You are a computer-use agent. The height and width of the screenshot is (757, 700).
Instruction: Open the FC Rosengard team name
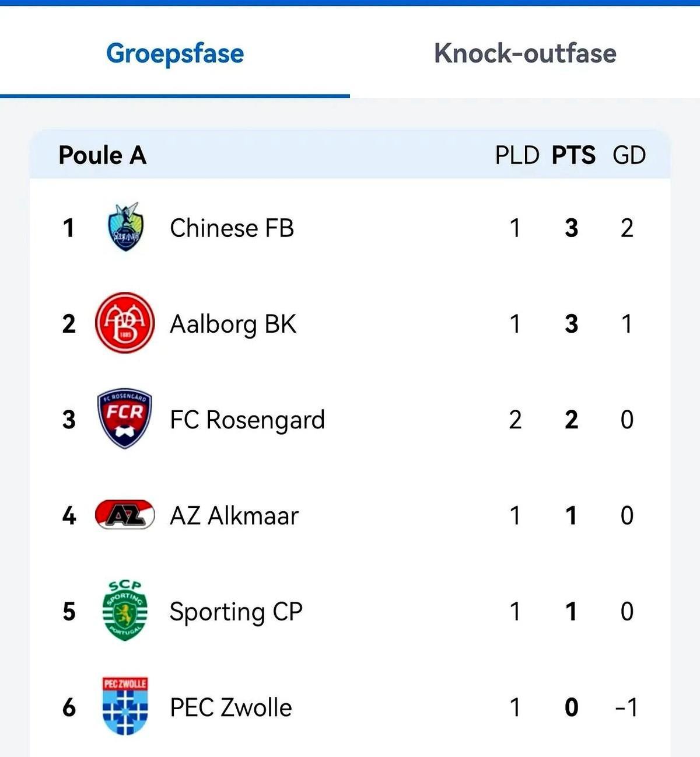tap(247, 420)
